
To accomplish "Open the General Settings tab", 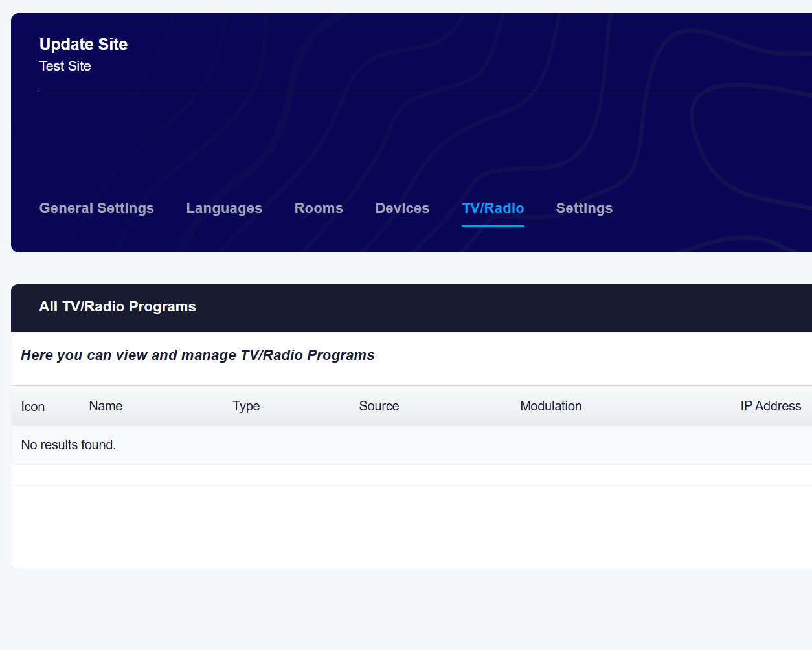I will 96,208.
